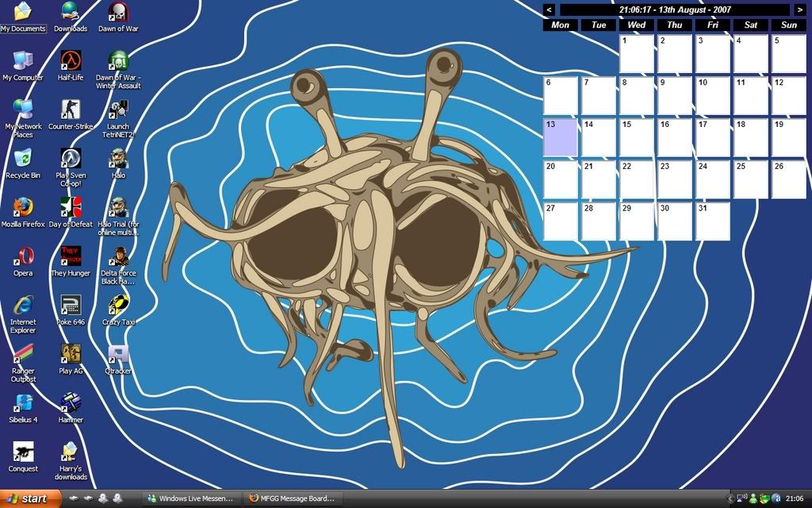The height and width of the screenshot is (508, 812).
Task: Open the Recycle Bin
Action: pyautogui.click(x=23, y=159)
